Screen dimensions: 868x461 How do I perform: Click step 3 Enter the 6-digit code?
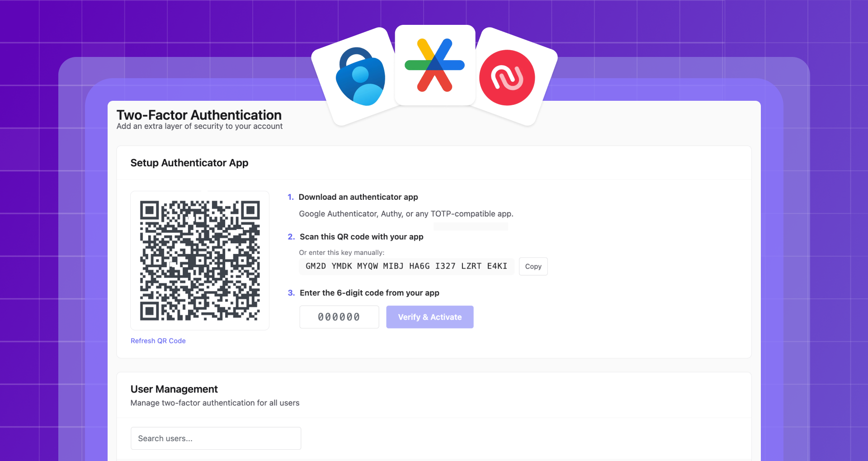pos(369,293)
